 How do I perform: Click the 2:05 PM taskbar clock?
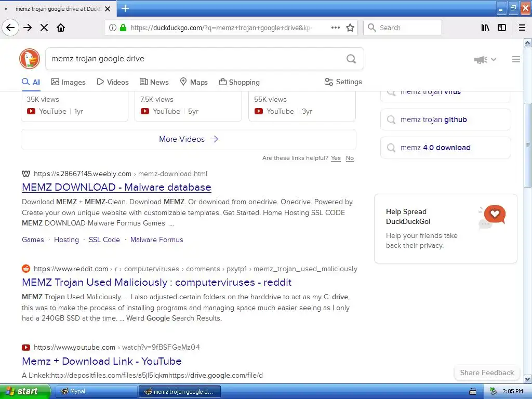pos(512,392)
